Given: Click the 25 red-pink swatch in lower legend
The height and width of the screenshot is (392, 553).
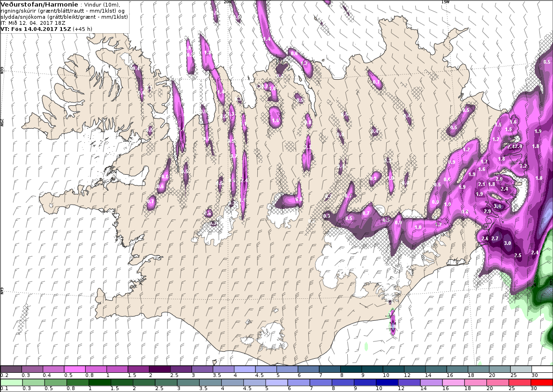Looking at the screenshot, I should tap(520, 383).
